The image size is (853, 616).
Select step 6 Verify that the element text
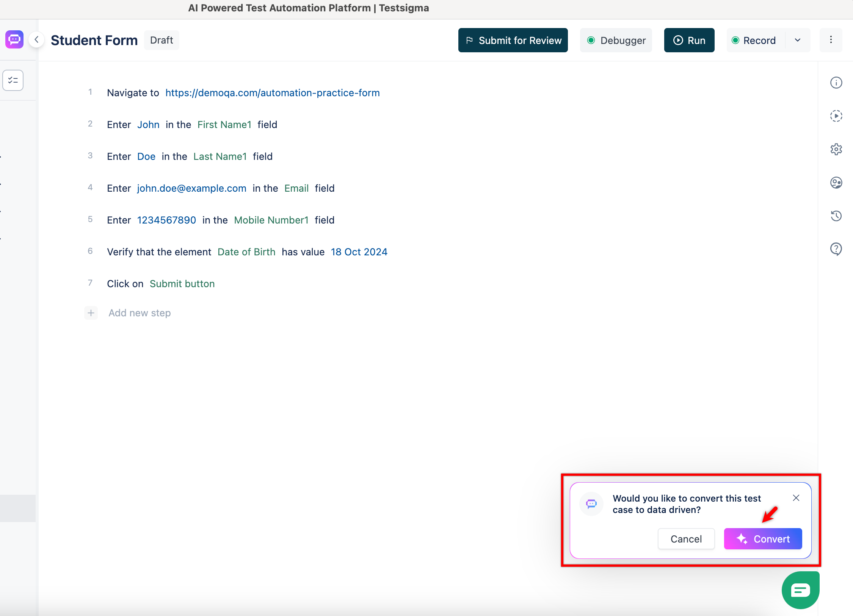pos(159,252)
